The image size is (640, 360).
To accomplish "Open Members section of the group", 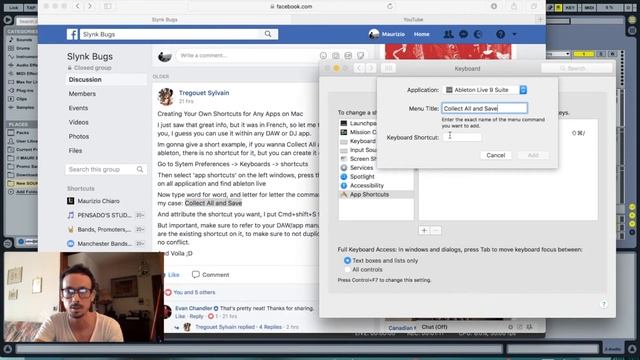I will tap(82, 93).
